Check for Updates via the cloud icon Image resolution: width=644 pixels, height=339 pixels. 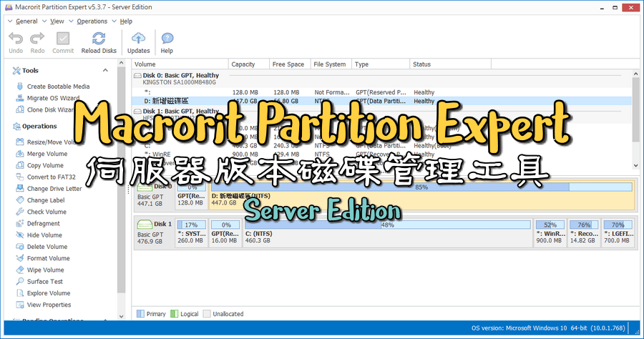point(138,39)
